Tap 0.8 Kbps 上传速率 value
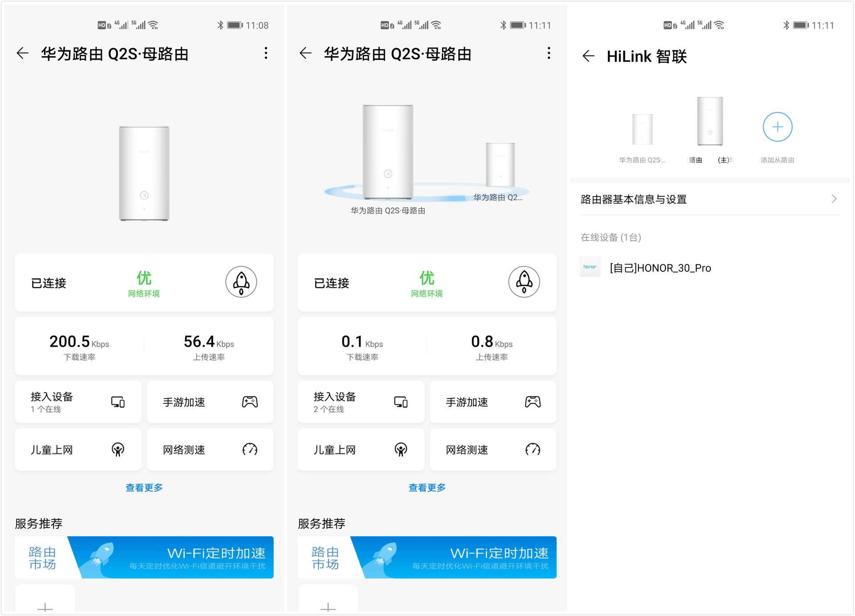855x616 pixels. [492, 342]
